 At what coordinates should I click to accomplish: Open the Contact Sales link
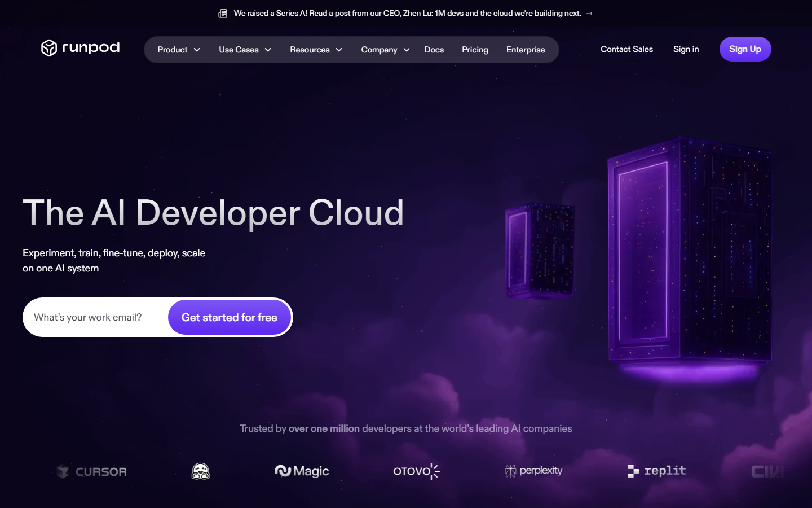pos(626,49)
